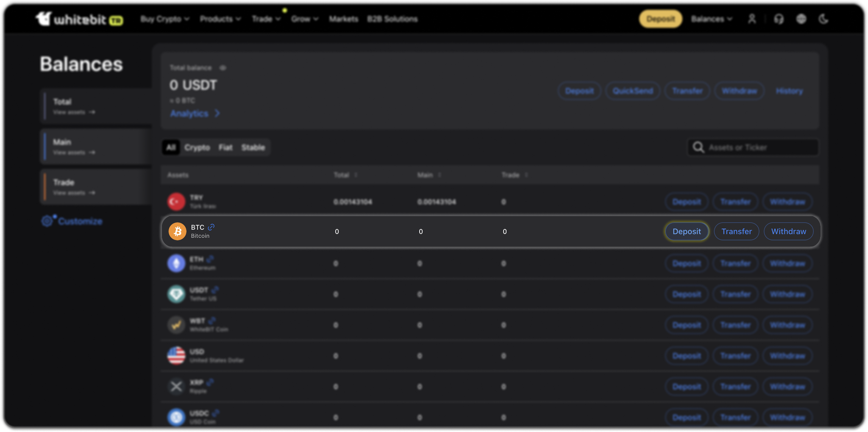
Task: Switch to the Crypto tab
Action: pyautogui.click(x=197, y=148)
